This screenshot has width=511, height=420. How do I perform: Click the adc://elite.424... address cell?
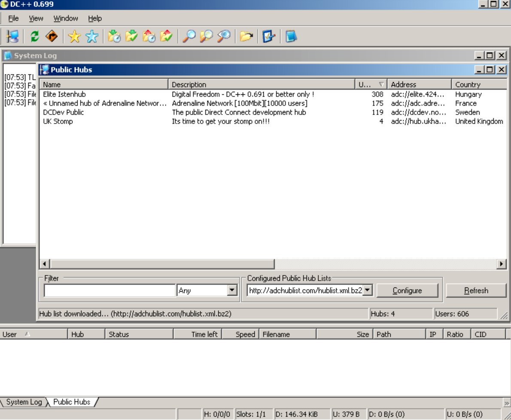pos(417,94)
